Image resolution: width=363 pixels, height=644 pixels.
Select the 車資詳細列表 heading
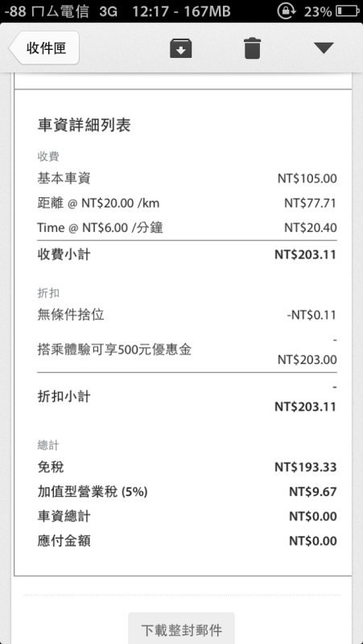click(x=85, y=126)
